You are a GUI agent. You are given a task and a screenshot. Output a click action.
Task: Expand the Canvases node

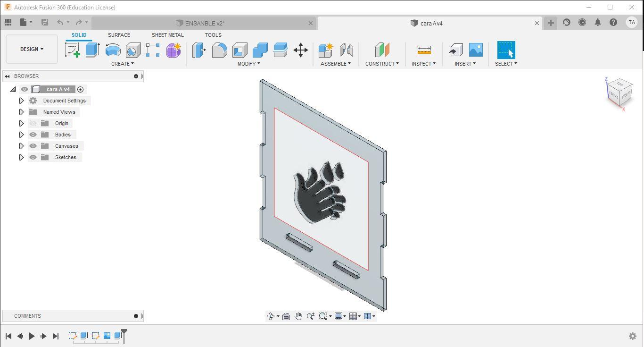point(21,146)
